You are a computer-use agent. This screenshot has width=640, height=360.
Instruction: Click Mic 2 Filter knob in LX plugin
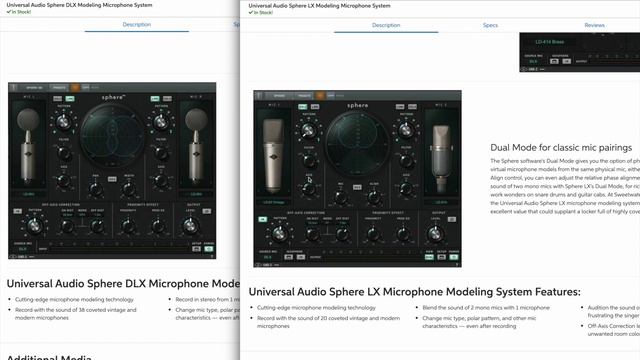click(x=406, y=162)
